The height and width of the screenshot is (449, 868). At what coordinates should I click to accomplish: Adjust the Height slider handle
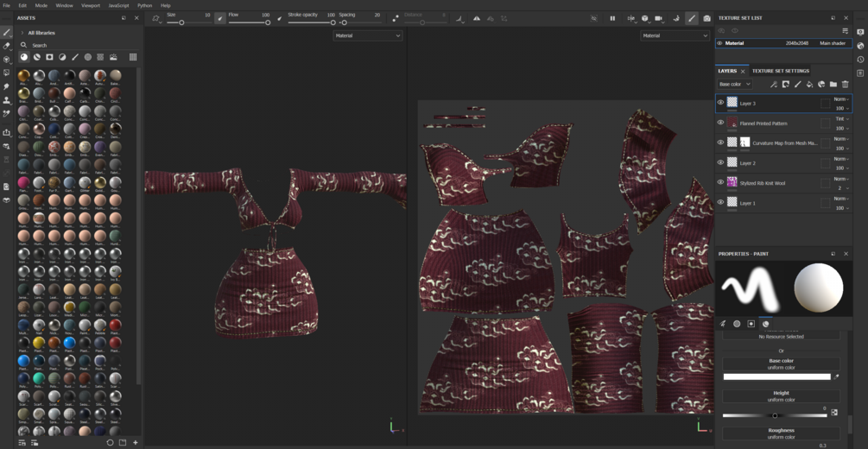coord(775,415)
